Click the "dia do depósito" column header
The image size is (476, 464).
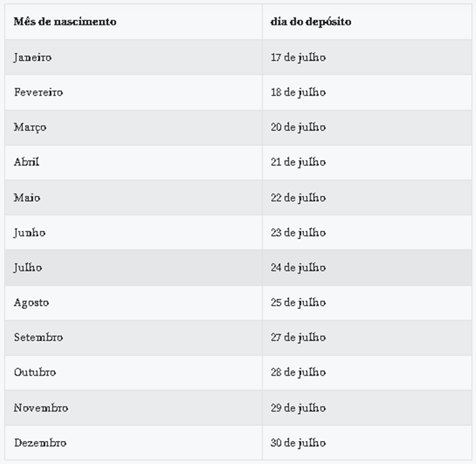tap(311, 22)
